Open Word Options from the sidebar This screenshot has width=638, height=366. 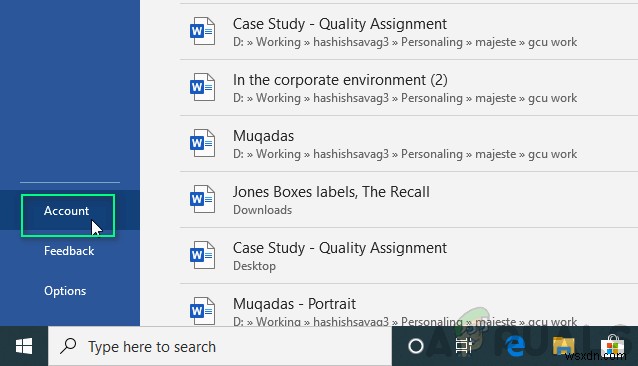tap(65, 291)
